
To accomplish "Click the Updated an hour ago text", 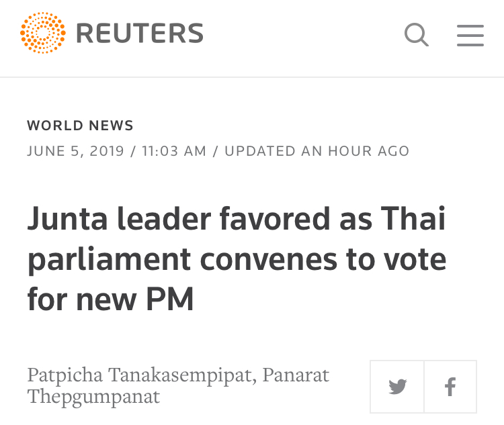I will click(x=317, y=151).
